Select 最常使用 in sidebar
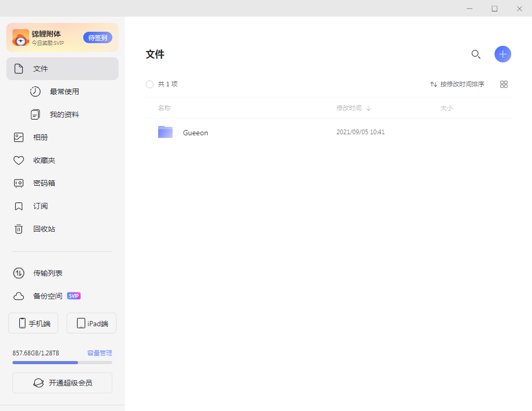The height and width of the screenshot is (411, 532). point(64,92)
